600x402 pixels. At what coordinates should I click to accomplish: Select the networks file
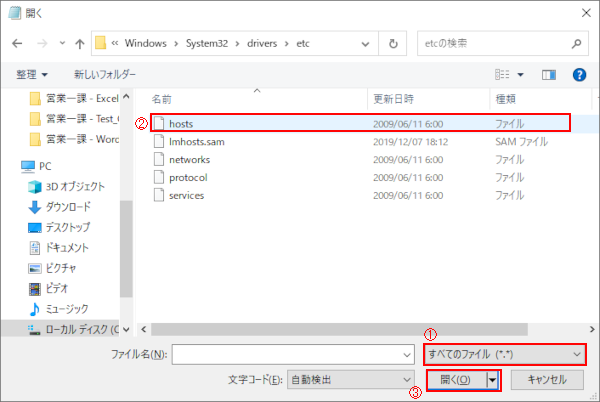pos(361,159)
